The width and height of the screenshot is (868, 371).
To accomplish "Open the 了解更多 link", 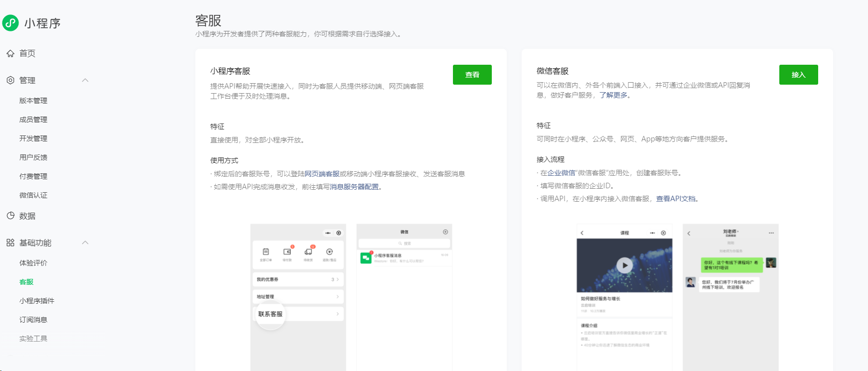I will (x=613, y=95).
